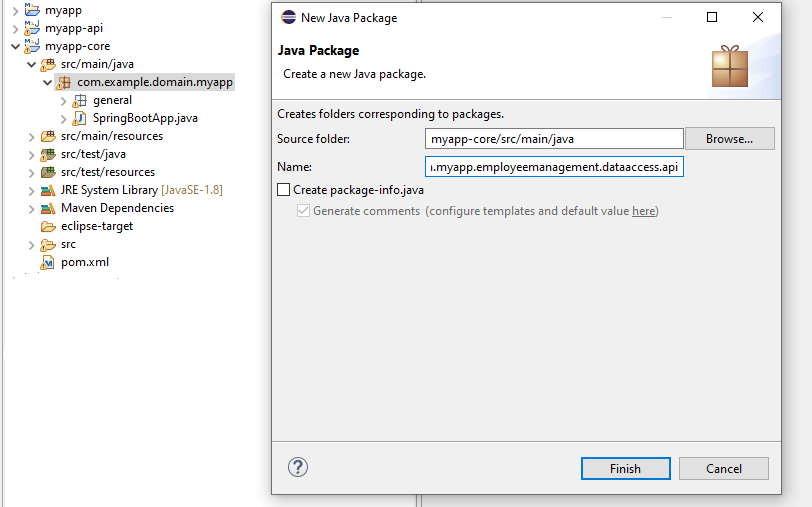812x507 pixels.
Task: Click the general package icon
Action: (80, 100)
